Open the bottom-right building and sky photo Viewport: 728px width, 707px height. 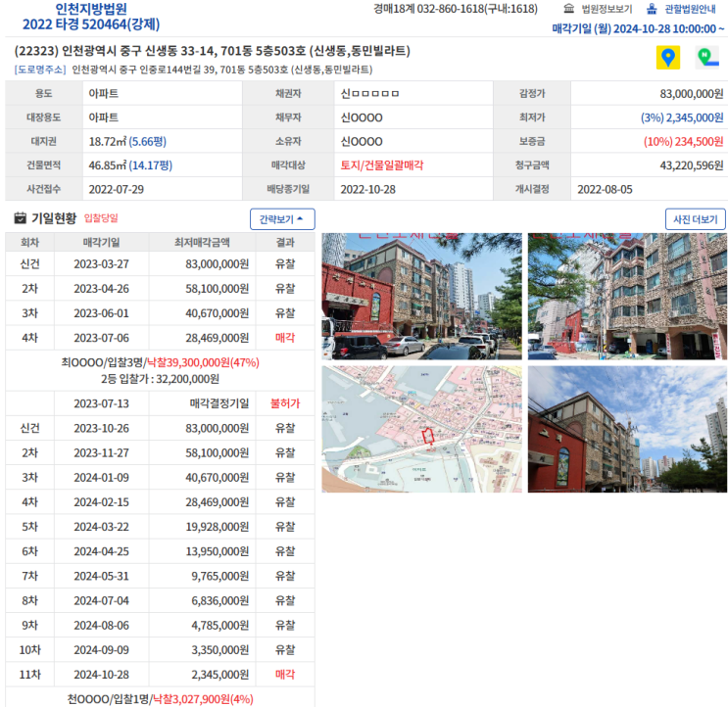point(628,429)
